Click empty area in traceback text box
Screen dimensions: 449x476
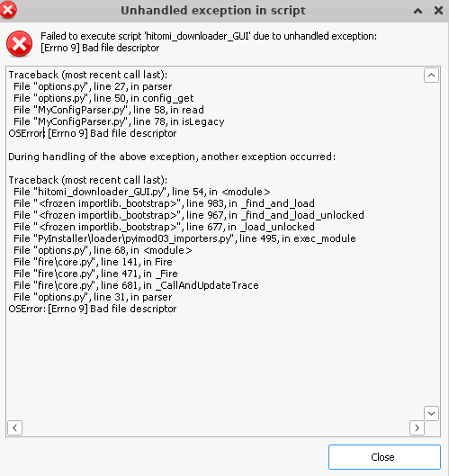pos(212,364)
